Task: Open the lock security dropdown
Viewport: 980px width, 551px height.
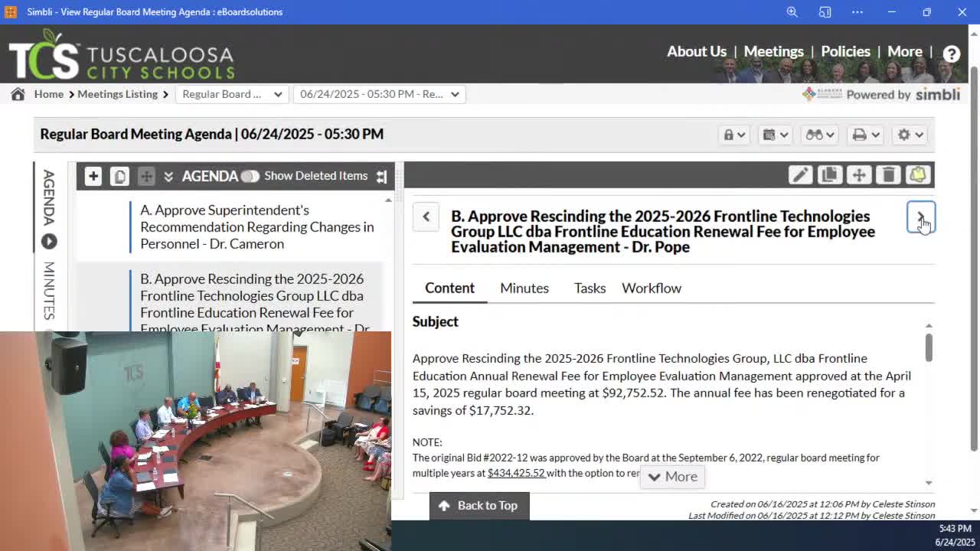Action: [x=733, y=135]
